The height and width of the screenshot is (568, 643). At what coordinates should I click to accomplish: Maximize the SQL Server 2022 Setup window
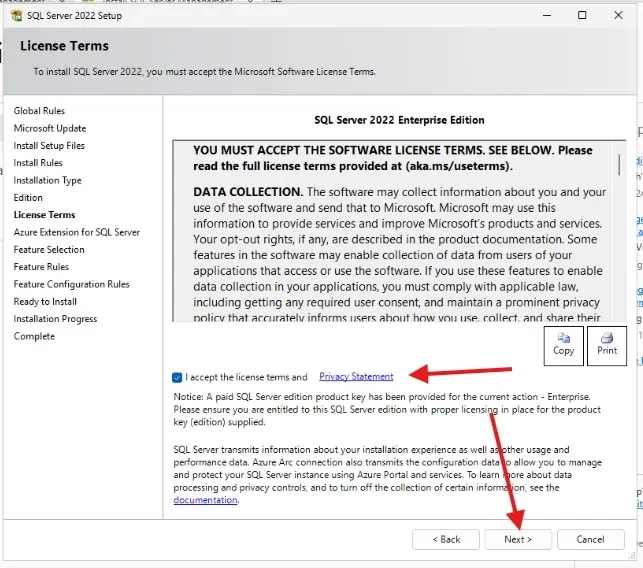(582, 15)
